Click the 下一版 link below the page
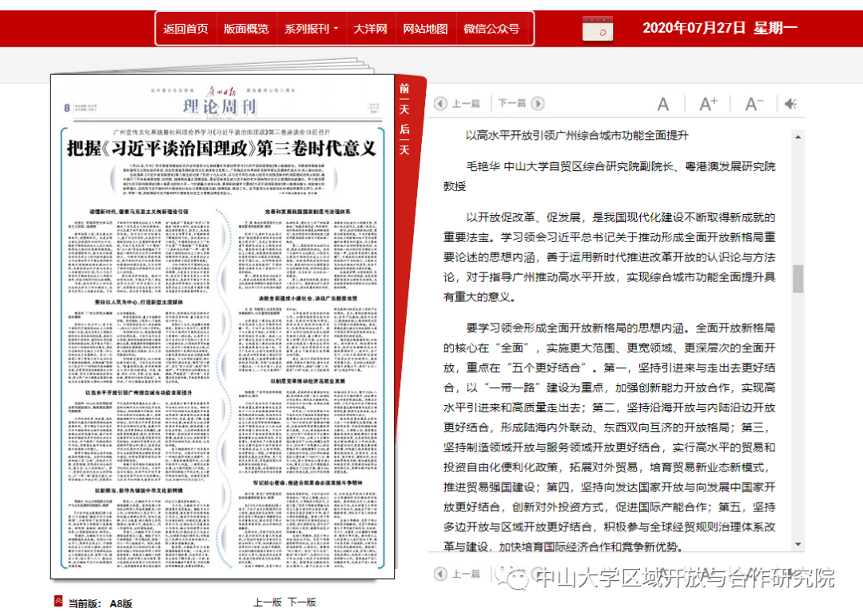Screen dimensions: 863x616 pyautogui.click(x=301, y=602)
